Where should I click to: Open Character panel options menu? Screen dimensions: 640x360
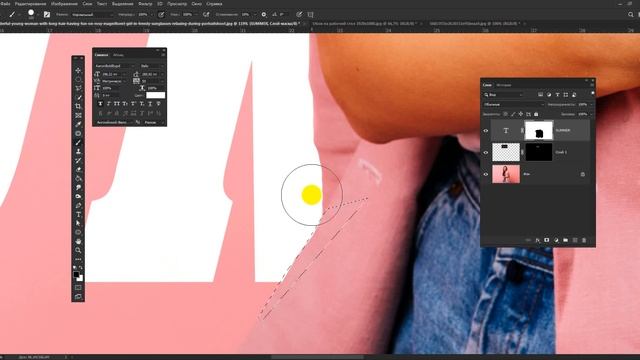click(163, 55)
